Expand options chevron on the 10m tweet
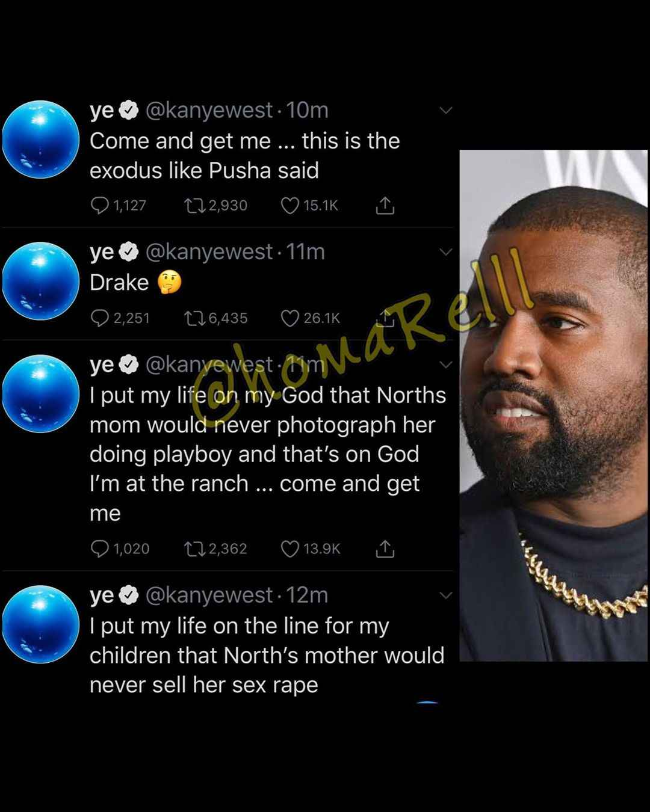Screen dimensions: 650x812 point(445,110)
